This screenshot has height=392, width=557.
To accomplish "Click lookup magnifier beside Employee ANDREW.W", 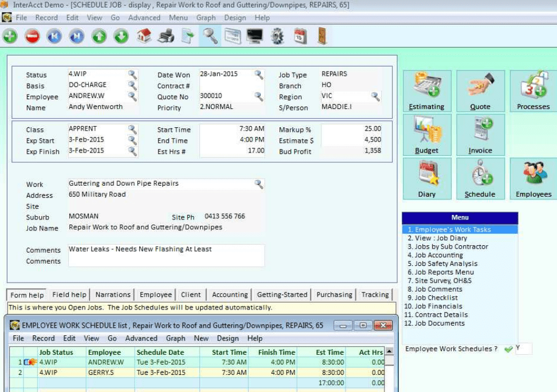I will pyautogui.click(x=132, y=96).
